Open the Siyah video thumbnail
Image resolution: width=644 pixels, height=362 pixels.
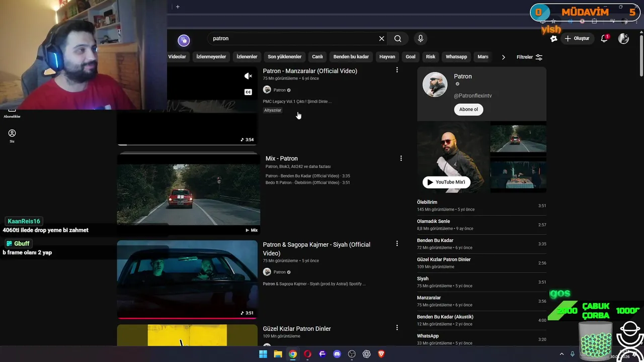click(187, 279)
